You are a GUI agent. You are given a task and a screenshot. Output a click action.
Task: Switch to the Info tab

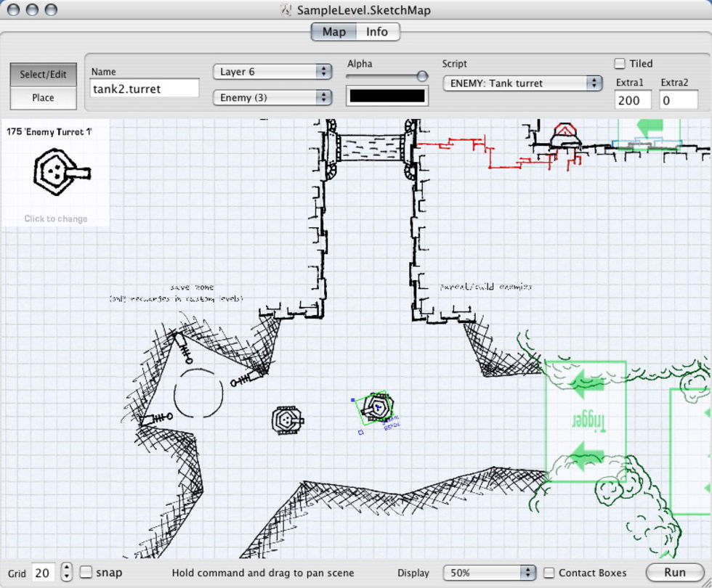pos(377,32)
